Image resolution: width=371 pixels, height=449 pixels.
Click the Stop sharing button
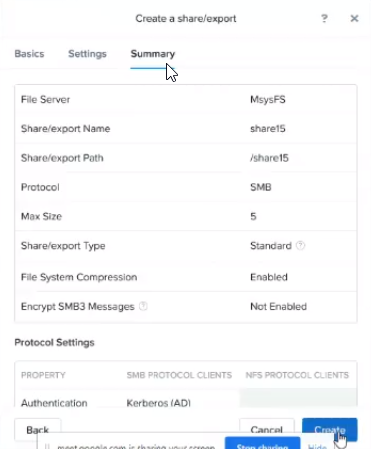[262, 444]
